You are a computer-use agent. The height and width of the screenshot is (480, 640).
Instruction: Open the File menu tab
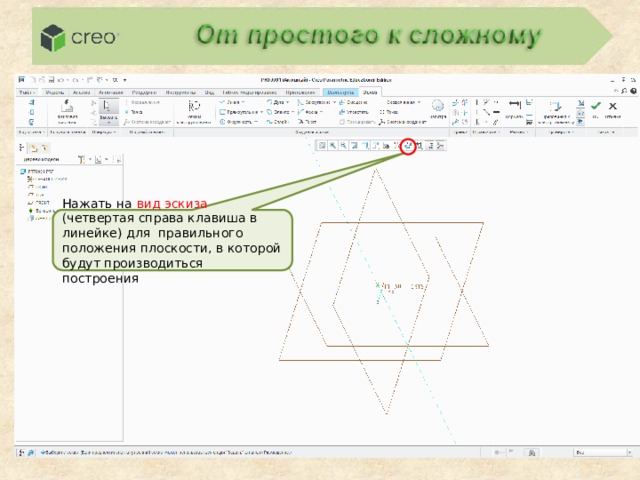tap(27, 92)
